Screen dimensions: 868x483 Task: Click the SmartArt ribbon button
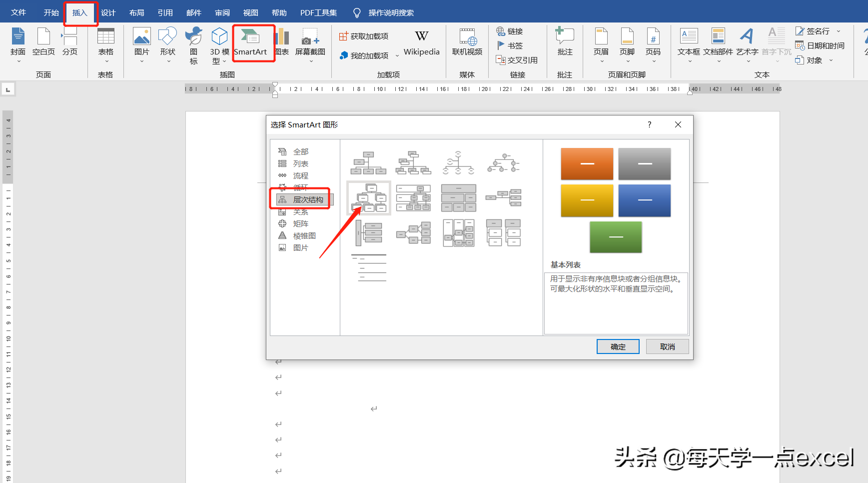(x=250, y=43)
